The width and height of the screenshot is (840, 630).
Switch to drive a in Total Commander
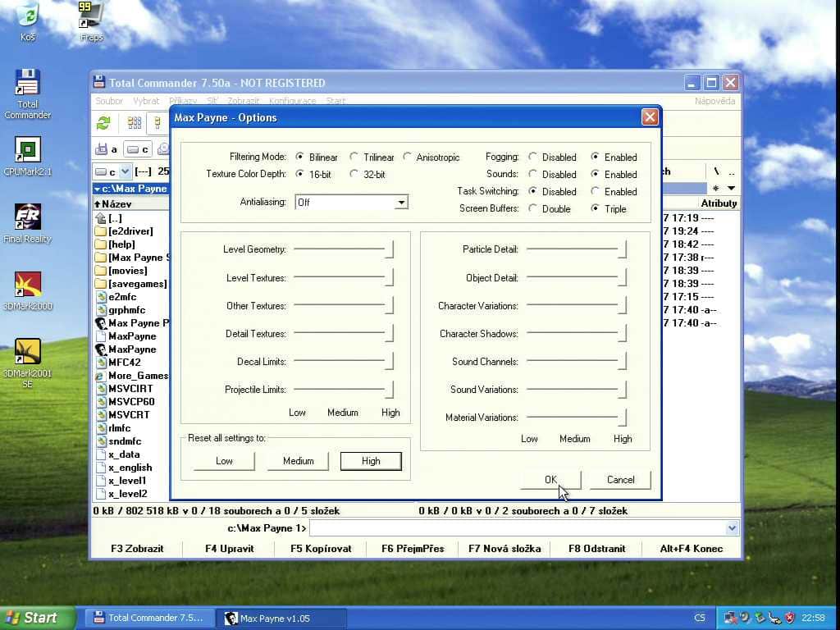pos(106,149)
